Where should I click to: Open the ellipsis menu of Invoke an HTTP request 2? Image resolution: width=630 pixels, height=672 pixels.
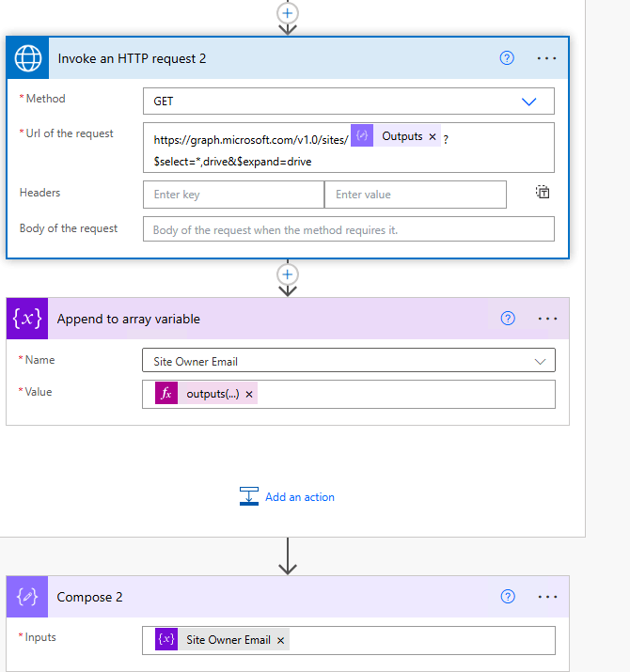[x=547, y=58]
